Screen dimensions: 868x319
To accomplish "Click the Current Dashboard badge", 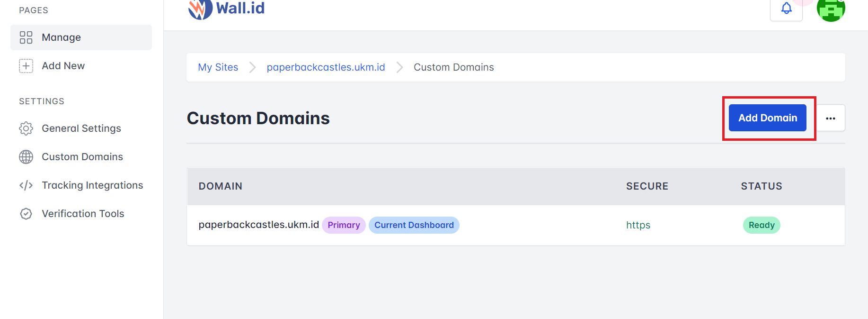I will [x=414, y=225].
